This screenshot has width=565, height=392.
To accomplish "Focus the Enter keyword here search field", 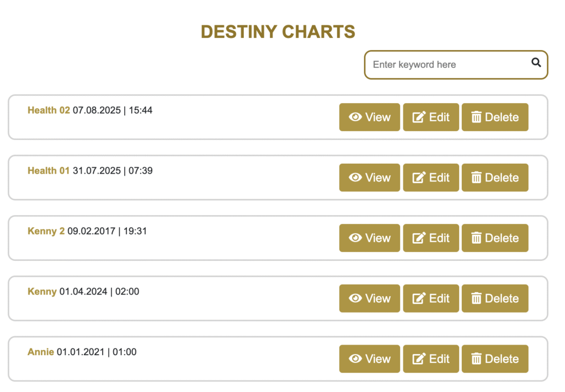I will point(447,65).
